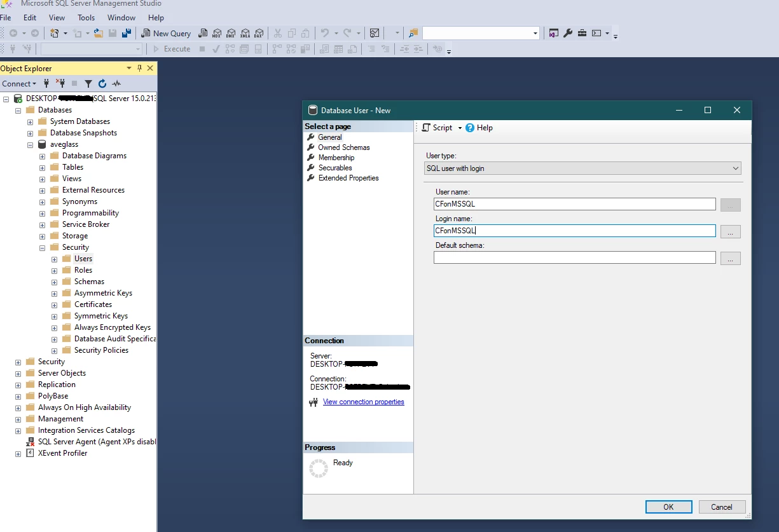The height and width of the screenshot is (532, 779).
Task: Click the Toolbox briefcase icon
Action: click(x=582, y=33)
